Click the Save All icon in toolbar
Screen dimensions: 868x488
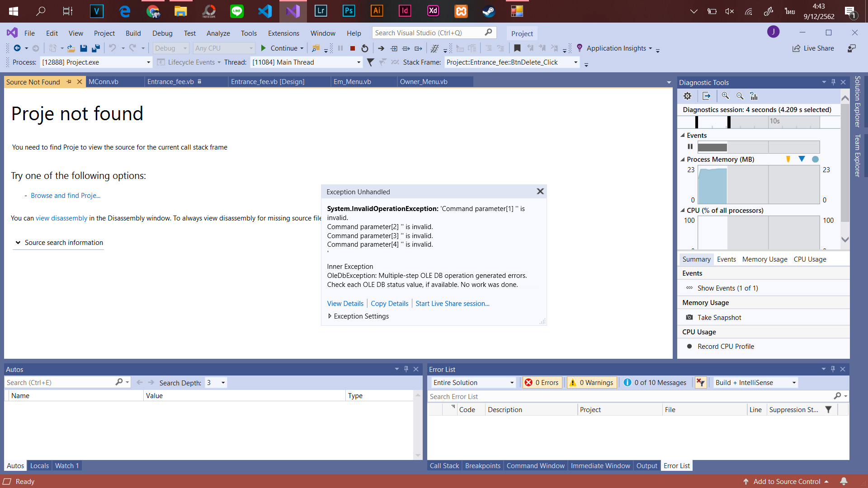pos(96,48)
